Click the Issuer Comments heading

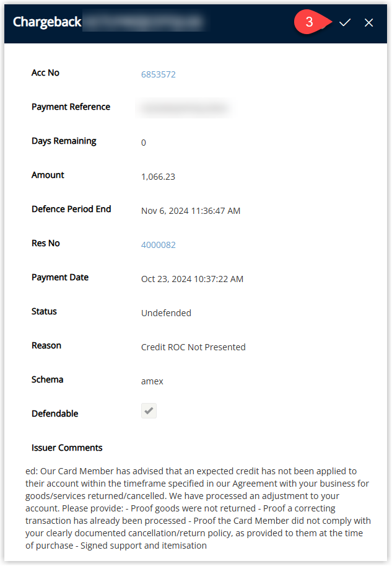pos(67,448)
